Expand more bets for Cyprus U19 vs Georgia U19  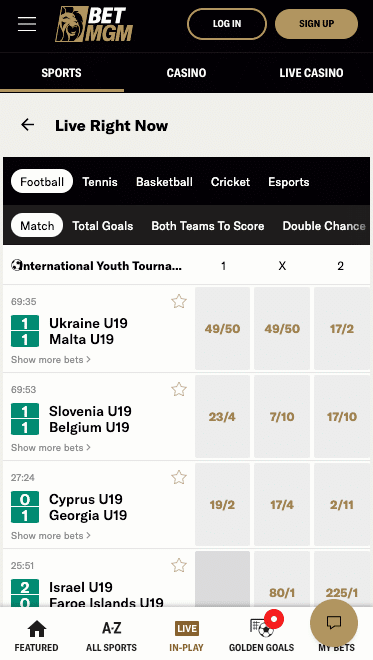point(51,535)
